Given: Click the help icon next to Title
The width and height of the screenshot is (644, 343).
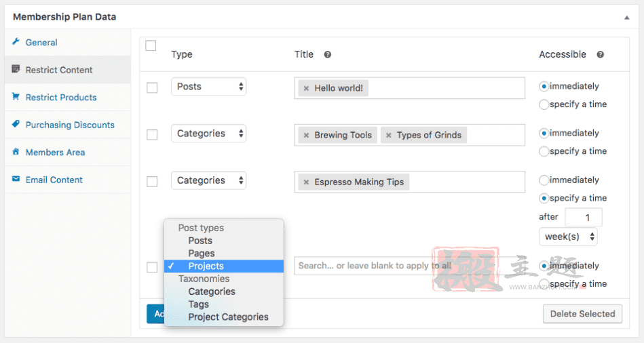Looking at the screenshot, I should tap(327, 54).
